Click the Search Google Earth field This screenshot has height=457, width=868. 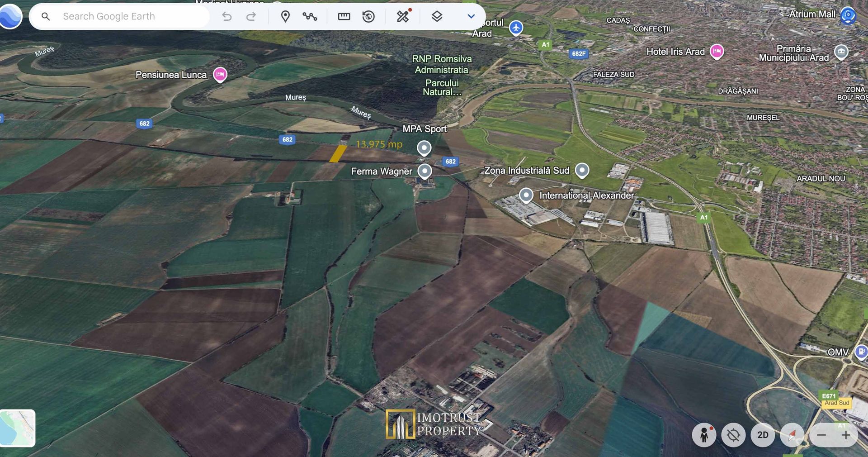(131, 17)
